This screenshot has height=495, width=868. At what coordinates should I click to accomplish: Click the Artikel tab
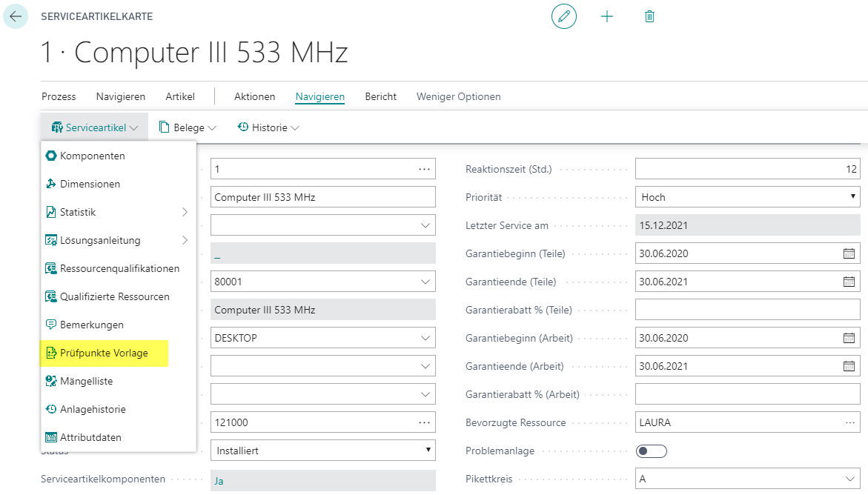pos(180,96)
